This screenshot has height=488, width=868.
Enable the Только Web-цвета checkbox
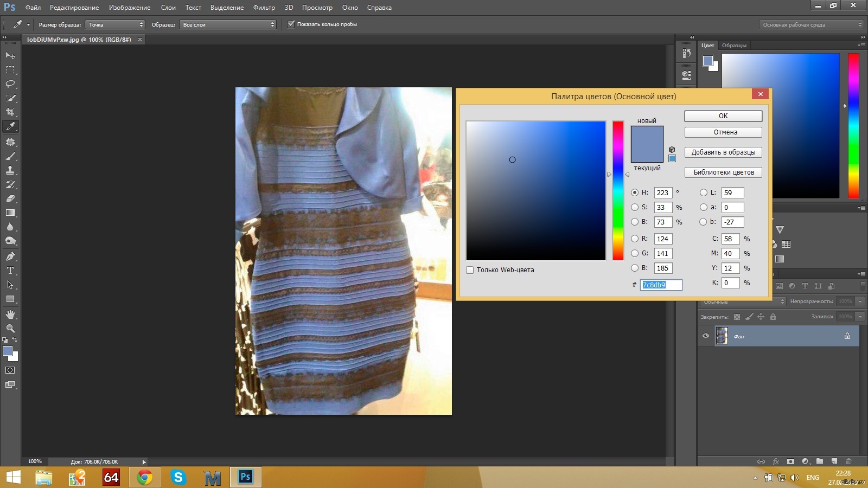[470, 270]
